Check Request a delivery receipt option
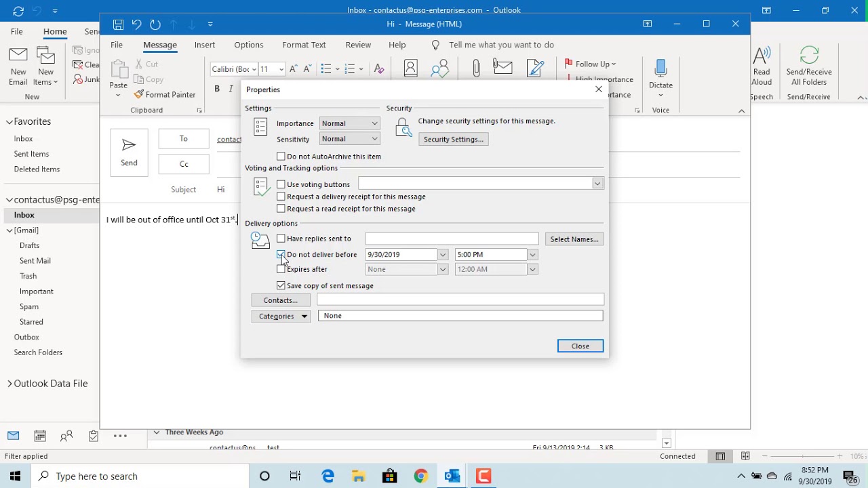This screenshot has height=488, width=868. tap(281, 197)
